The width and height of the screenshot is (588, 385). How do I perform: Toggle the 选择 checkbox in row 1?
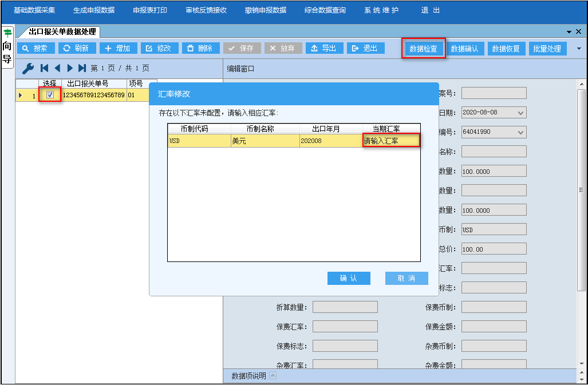[x=50, y=95]
